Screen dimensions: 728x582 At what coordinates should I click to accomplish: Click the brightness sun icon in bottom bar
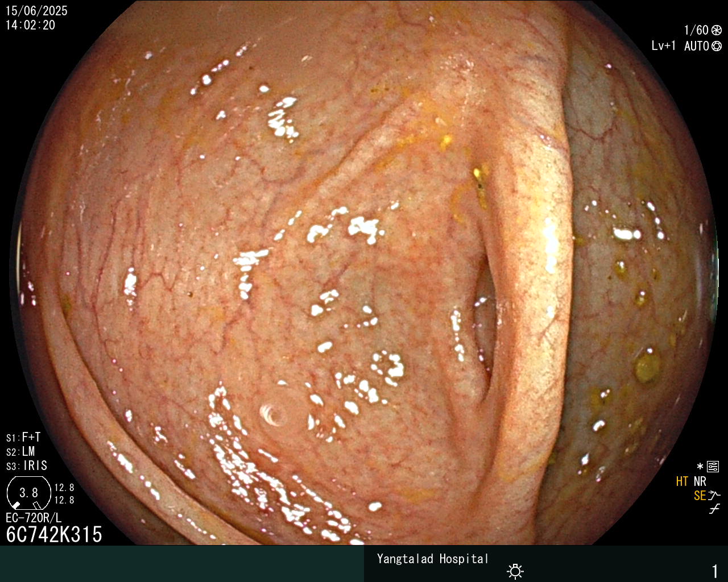[515, 571]
